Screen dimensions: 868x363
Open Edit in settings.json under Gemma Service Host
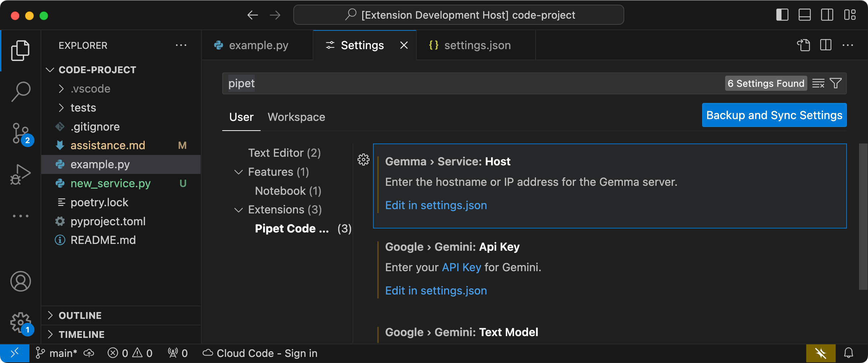click(436, 205)
